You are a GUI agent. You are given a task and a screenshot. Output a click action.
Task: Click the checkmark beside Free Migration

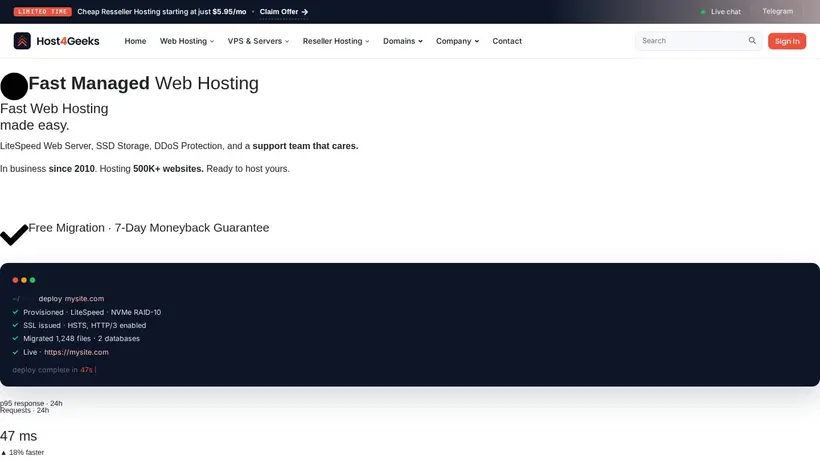point(14,235)
